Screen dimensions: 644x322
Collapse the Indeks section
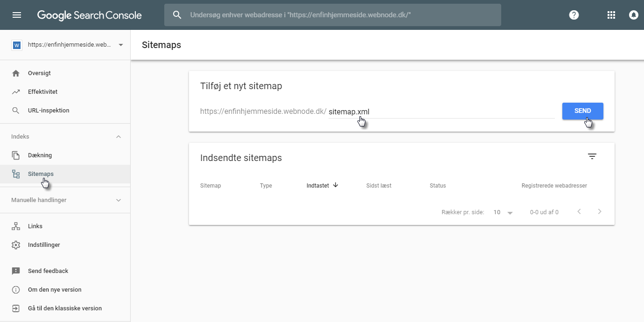click(x=119, y=137)
